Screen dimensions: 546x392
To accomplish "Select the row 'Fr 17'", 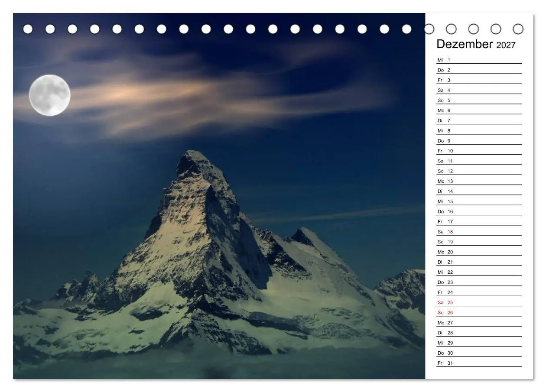I will [479, 221].
